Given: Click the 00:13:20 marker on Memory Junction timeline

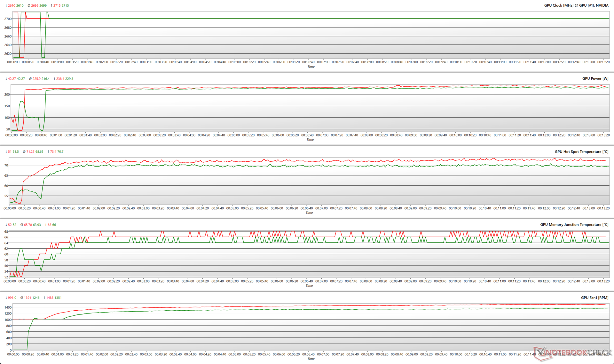Looking at the screenshot, I should pyautogui.click(x=603, y=281).
